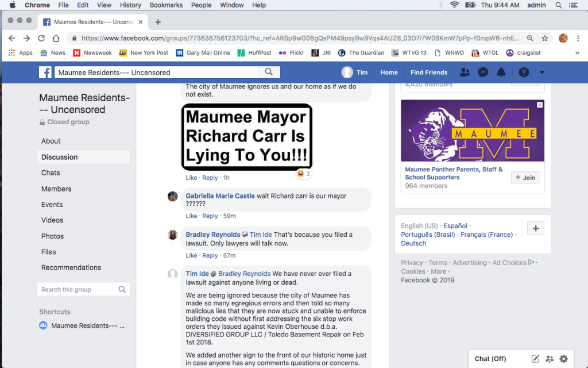The width and height of the screenshot is (588, 368).
Task: Expand the account menu dropdown arrow
Action: pyautogui.click(x=541, y=72)
